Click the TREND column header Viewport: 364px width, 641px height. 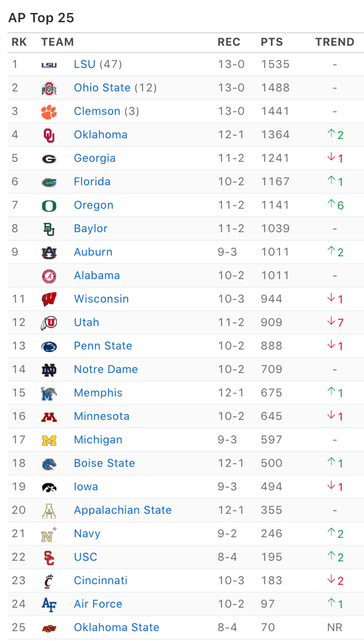coord(335,42)
